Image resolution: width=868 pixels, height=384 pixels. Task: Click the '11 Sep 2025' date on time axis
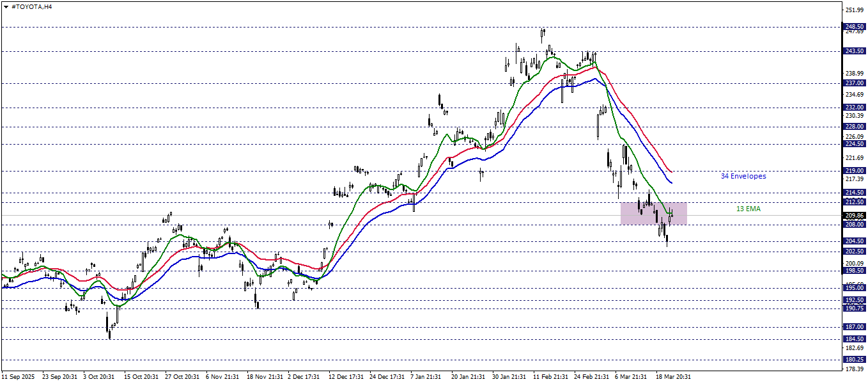tap(19, 377)
